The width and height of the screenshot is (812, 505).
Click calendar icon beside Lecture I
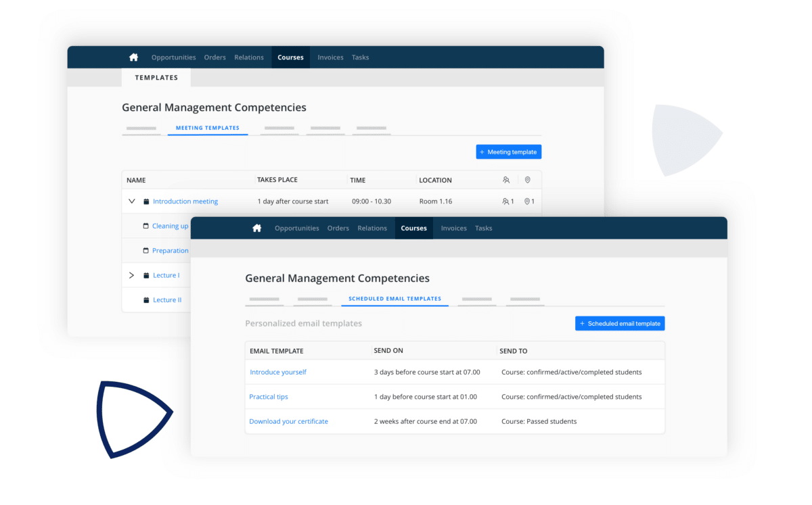click(x=146, y=275)
